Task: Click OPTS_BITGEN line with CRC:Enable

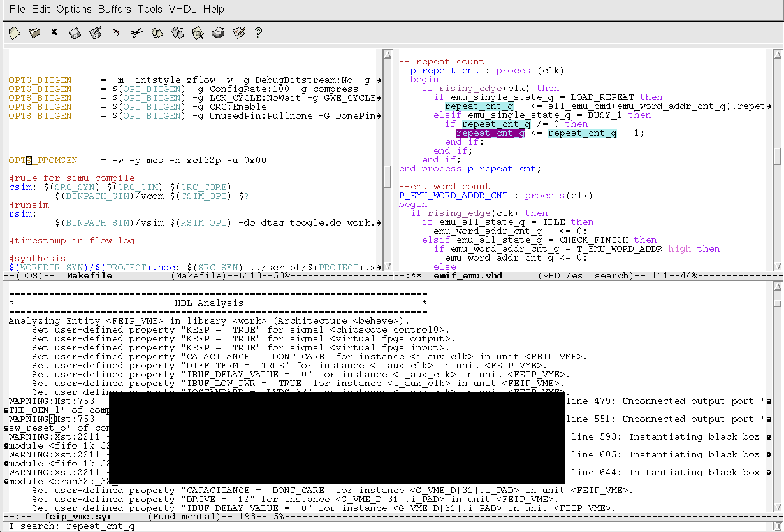Action: pyautogui.click(x=138, y=106)
